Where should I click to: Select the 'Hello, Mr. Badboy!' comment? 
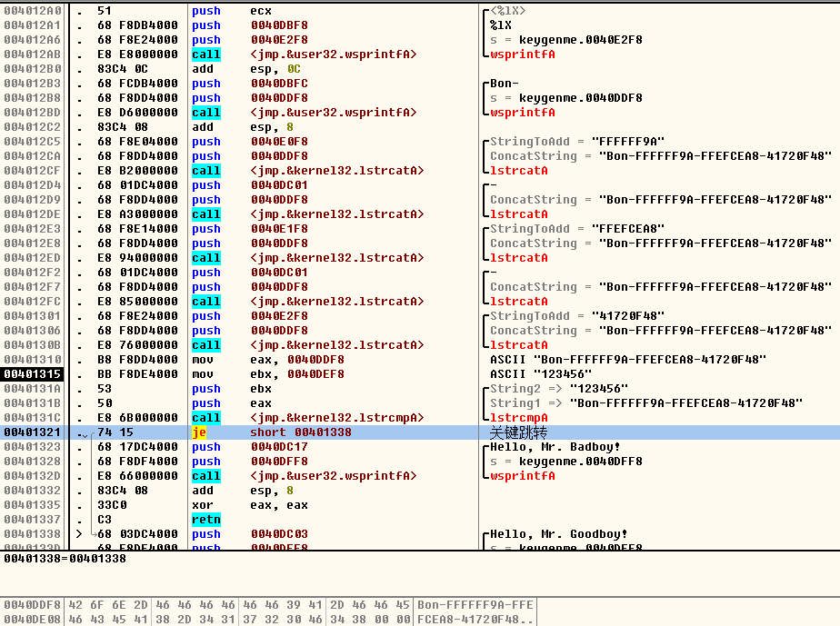click(555, 447)
